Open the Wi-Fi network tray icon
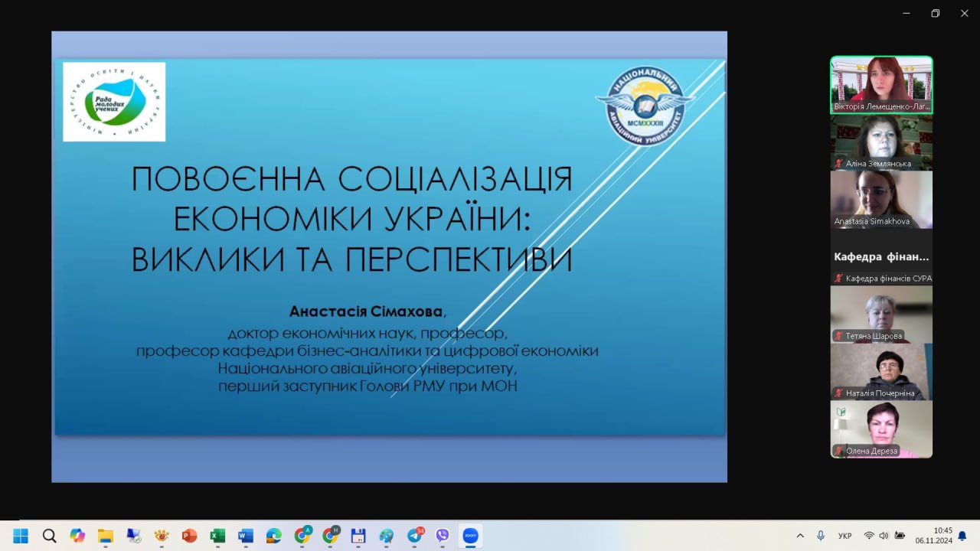This screenshot has height=551, width=980. (x=869, y=536)
